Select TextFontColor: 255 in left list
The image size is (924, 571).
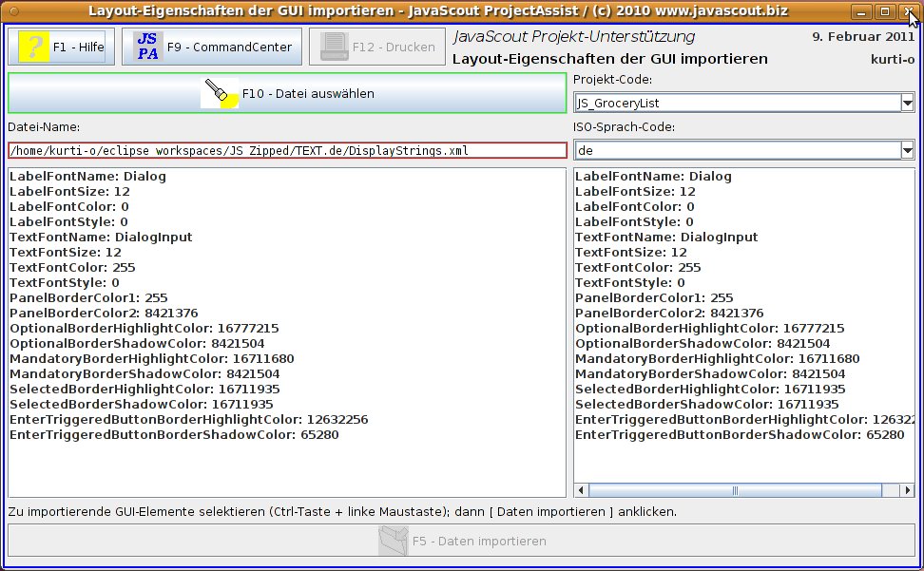click(x=72, y=268)
